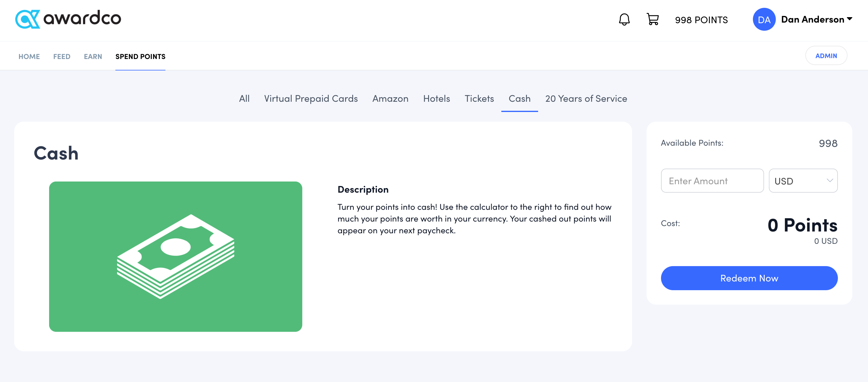Switch to the Hotels tab

click(436, 99)
